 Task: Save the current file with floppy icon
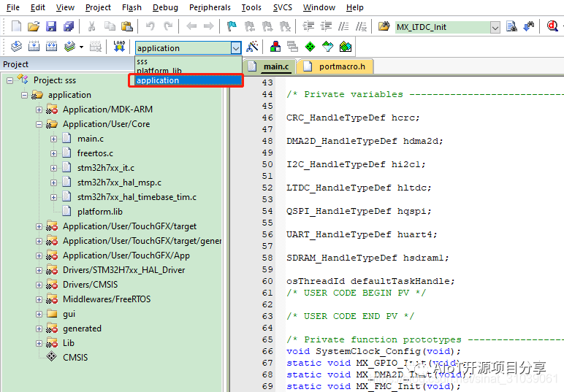point(51,26)
